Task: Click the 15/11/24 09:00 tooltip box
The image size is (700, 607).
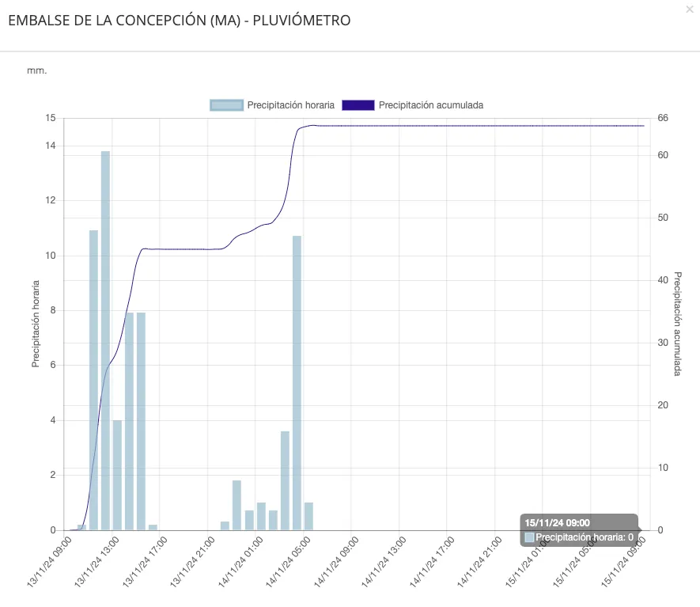Action: (x=579, y=529)
